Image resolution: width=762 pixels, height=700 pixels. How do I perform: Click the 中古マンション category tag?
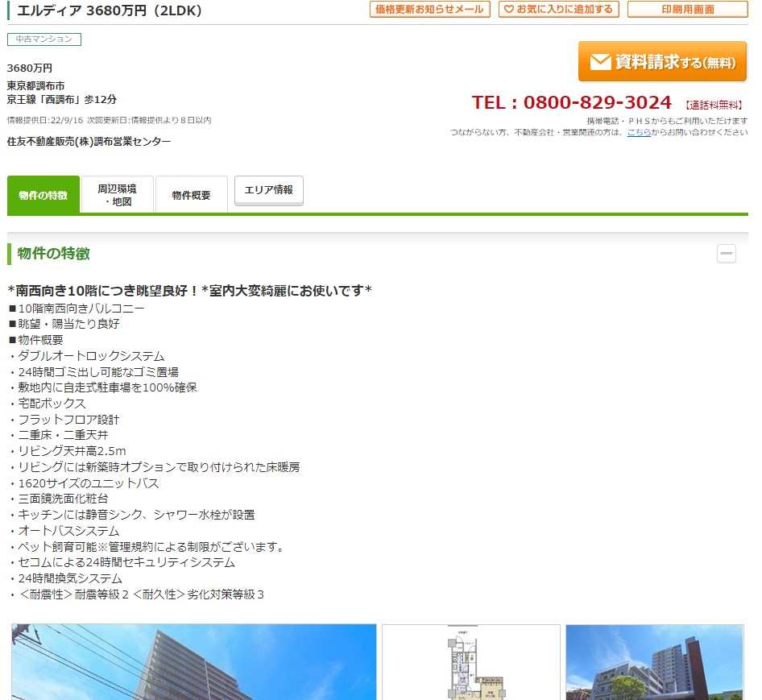pyautogui.click(x=44, y=39)
